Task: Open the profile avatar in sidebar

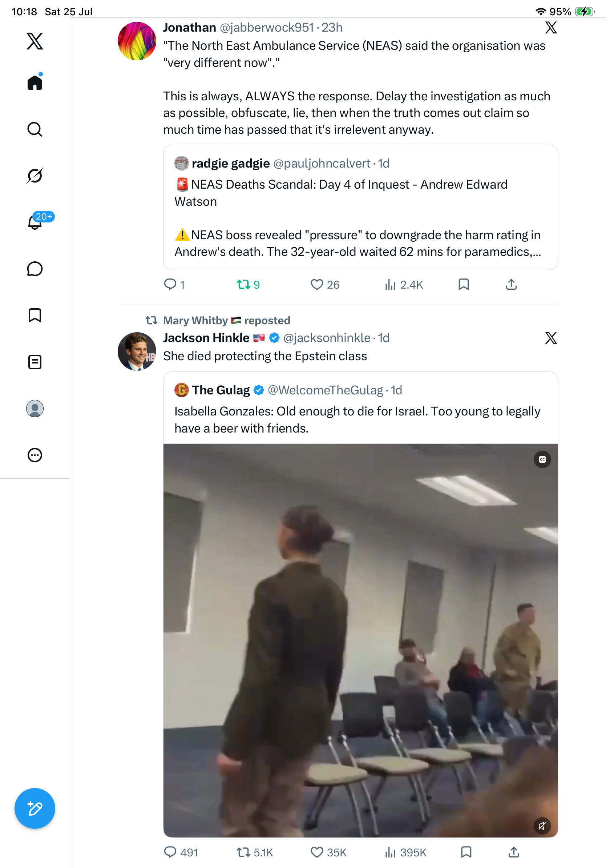Action: pos(35,409)
